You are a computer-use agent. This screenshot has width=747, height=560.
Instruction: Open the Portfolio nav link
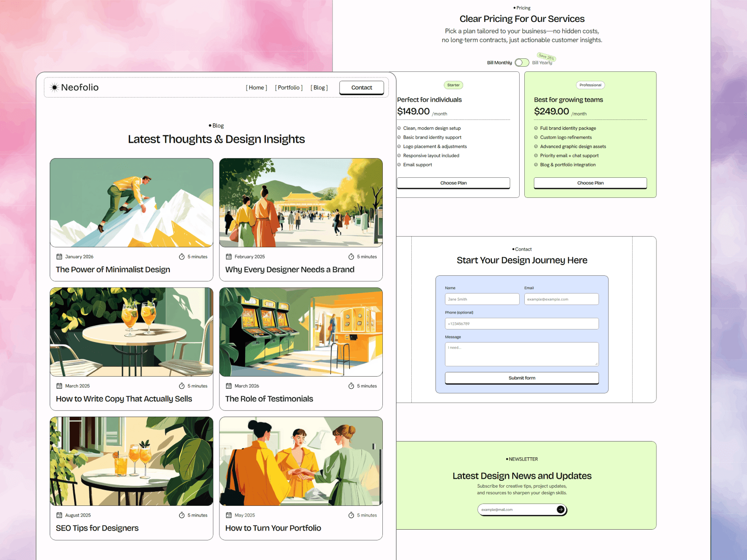point(289,88)
